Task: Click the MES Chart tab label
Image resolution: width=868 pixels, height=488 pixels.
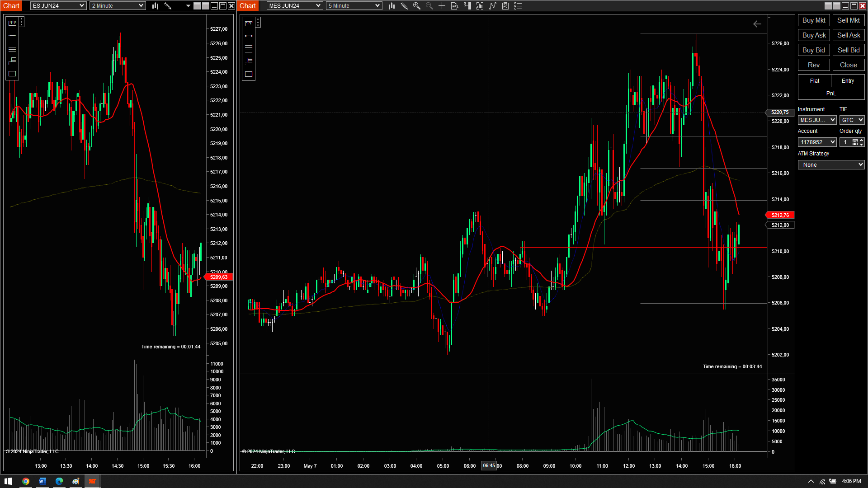Action: 247,6
